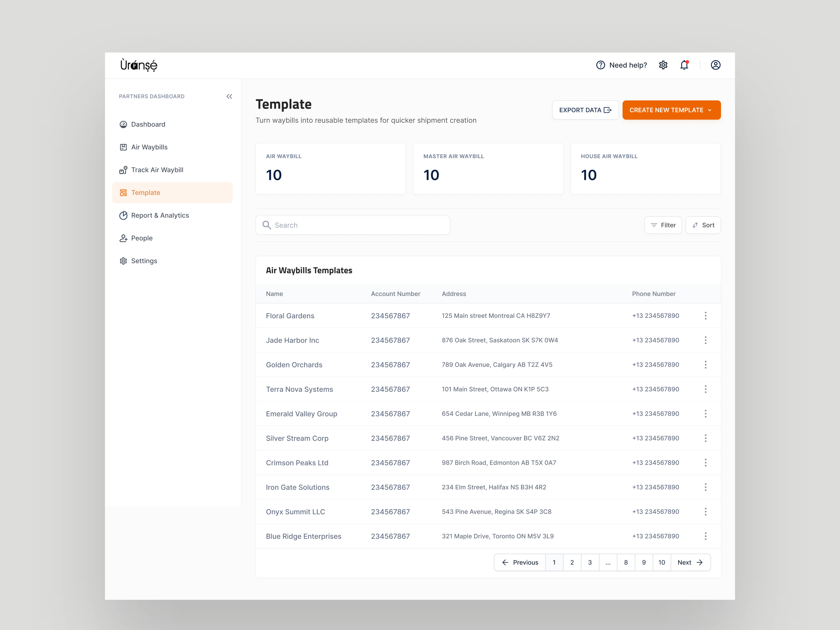This screenshot has width=840, height=630.
Task: Focus the Search input field
Action: [x=353, y=225]
